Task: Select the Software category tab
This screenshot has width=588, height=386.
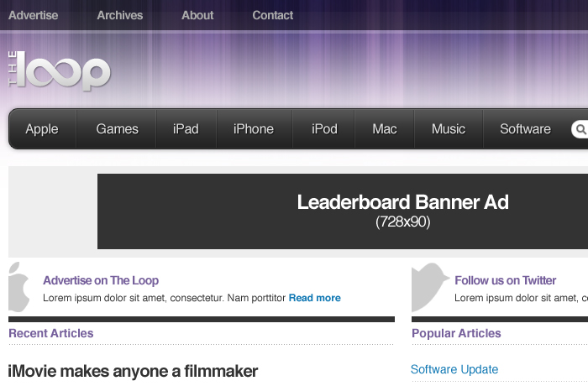Action: [x=525, y=129]
